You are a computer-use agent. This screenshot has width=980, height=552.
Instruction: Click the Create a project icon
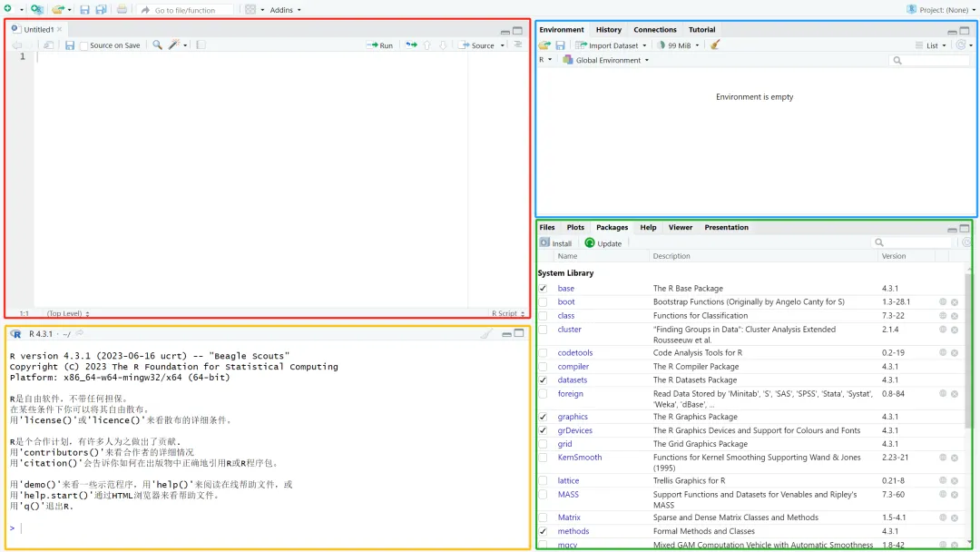click(37, 9)
